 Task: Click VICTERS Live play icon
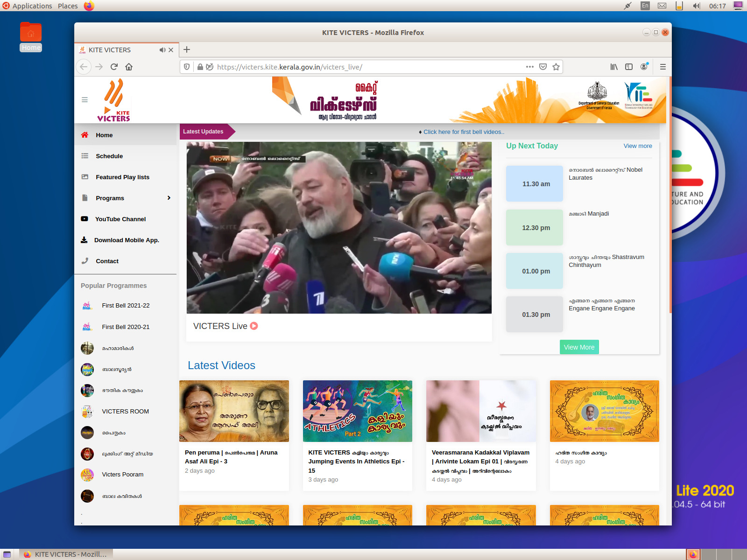click(x=254, y=326)
